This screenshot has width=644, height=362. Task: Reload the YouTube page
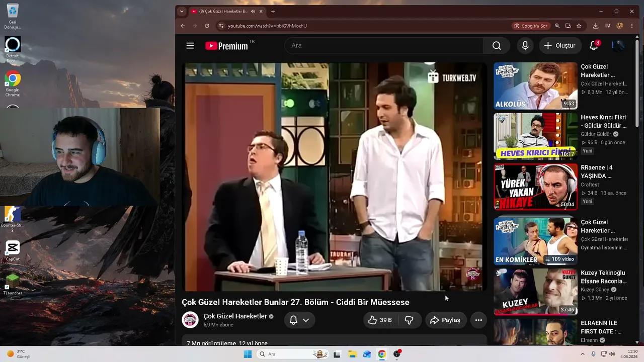(207, 26)
